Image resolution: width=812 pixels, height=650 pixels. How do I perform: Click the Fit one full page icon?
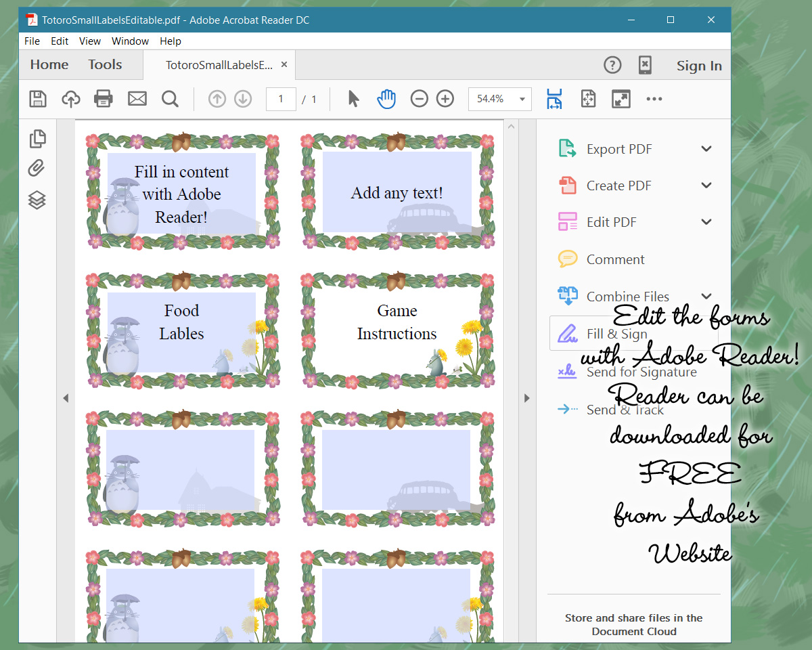tap(588, 99)
